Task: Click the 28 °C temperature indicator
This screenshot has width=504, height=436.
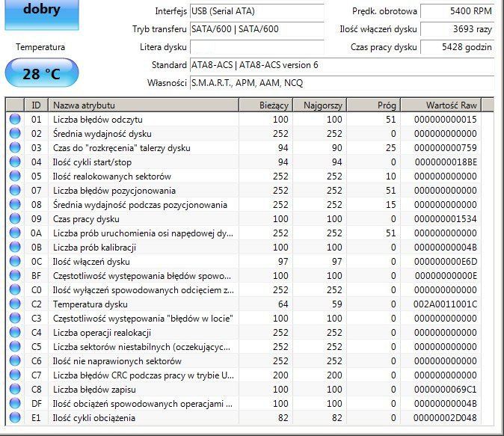Action: (x=42, y=73)
